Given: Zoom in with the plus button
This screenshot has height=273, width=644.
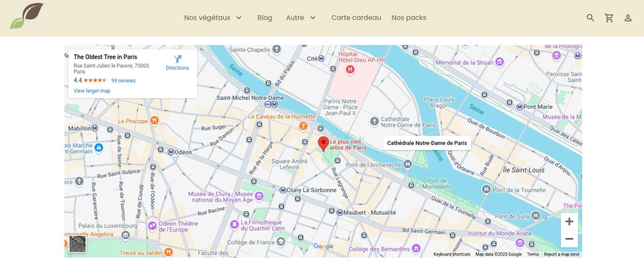Looking at the screenshot, I should [569, 222].
